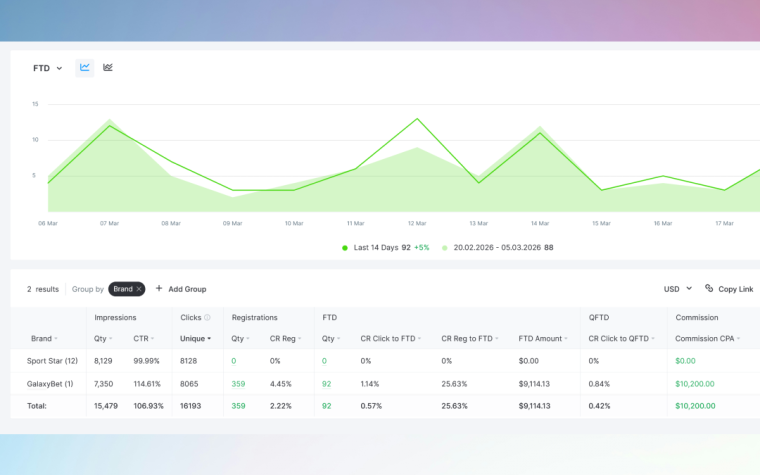Click Total commission $10,200.00
Image resolution: width=760 pixels, height=475 pixels.
pos(695,406)
